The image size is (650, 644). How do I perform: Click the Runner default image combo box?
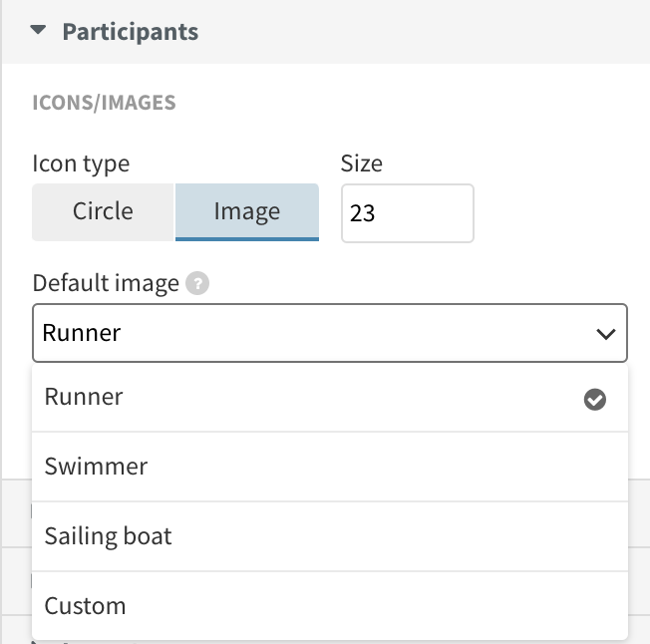point(330,333)
